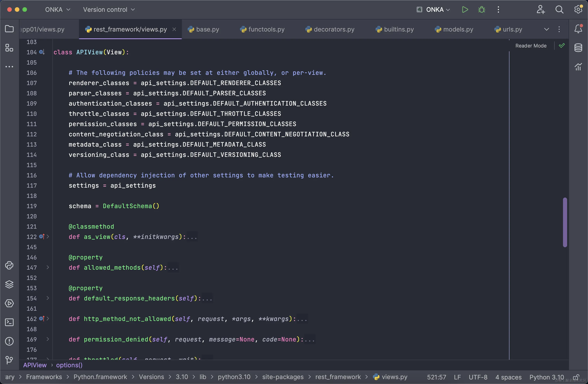Click the green inspections checkmark widget

point(562,46)
